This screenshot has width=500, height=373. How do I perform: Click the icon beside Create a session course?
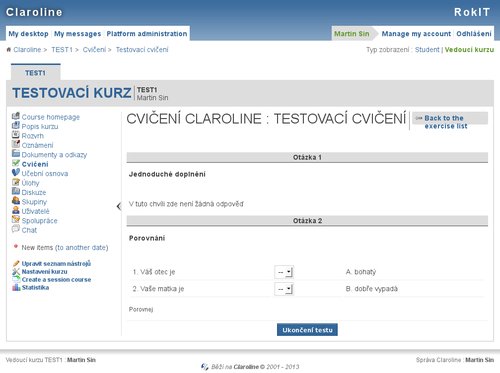[x=16, y=279]
